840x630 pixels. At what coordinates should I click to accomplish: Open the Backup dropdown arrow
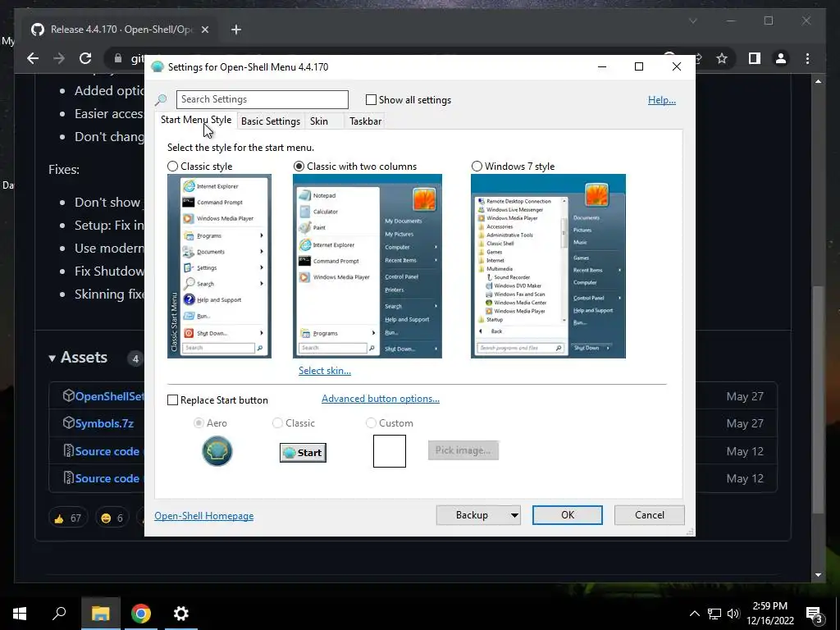point(514,515)
